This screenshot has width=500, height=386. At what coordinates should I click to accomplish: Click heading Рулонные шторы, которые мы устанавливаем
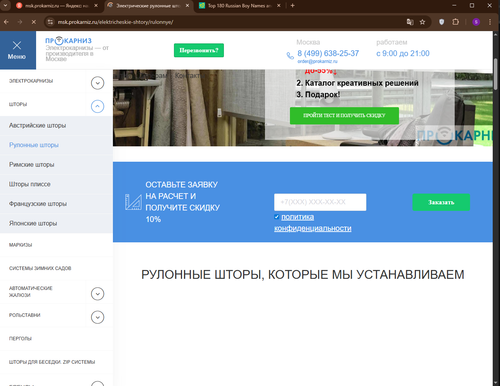303,275
